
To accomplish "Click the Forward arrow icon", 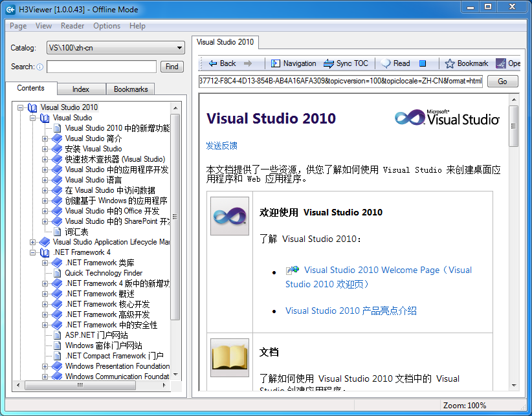I will point(248,63).
